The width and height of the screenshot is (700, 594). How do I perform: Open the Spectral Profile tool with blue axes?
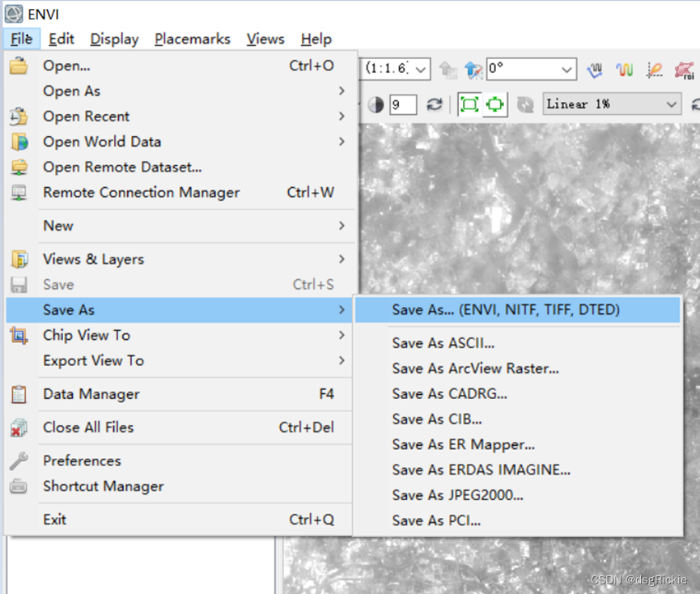point(595,70)
